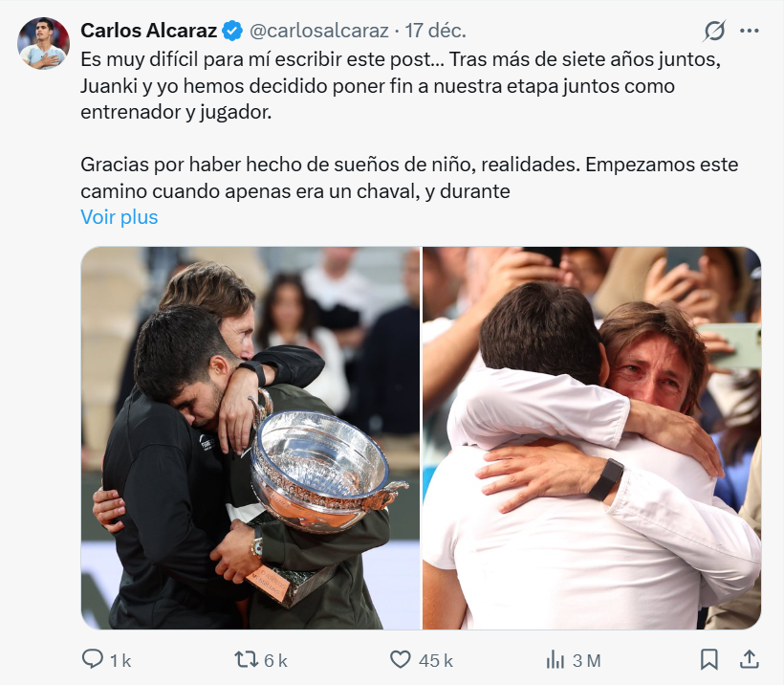Open view analytics bar chart icon
784x685 pixels.
click(x=555, y=659)
